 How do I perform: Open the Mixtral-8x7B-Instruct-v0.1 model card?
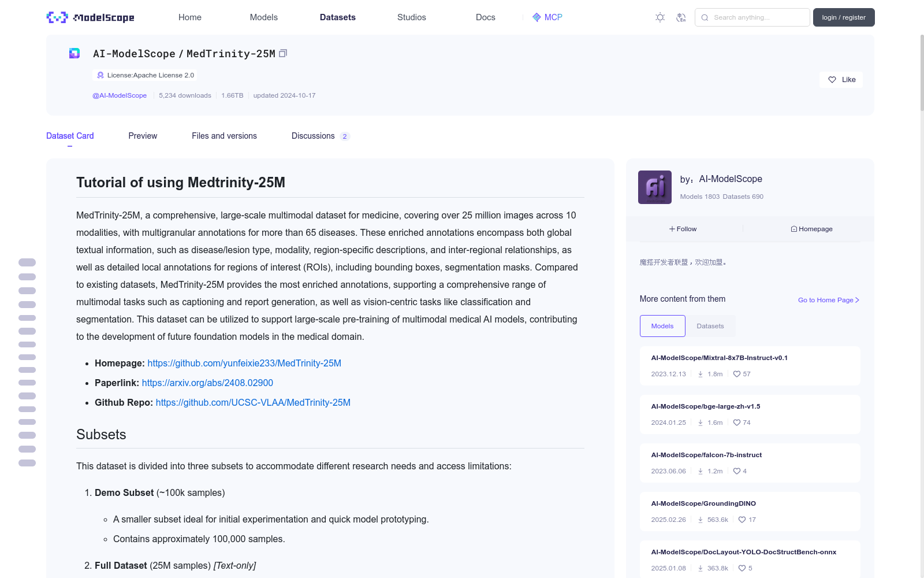coord(750,366)
